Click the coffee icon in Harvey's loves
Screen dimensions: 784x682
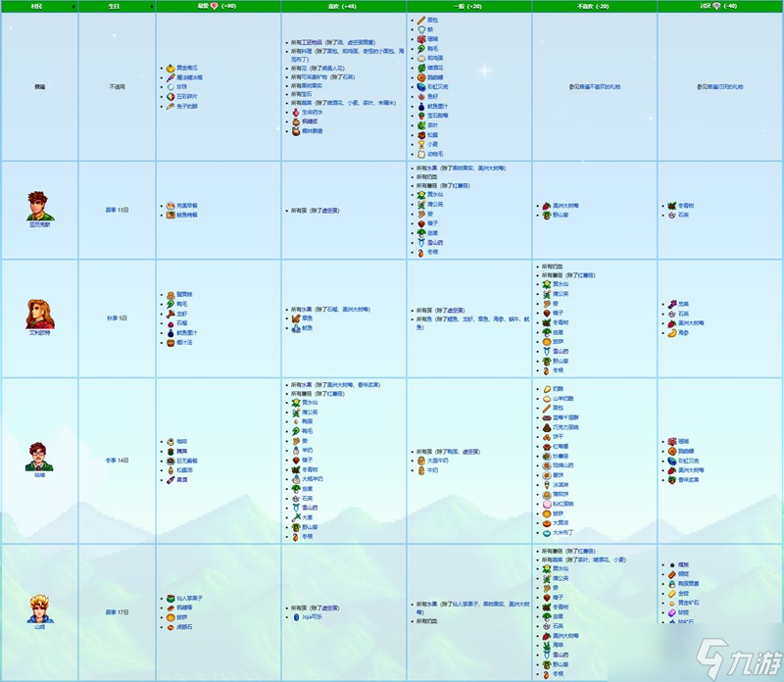(x=171, y=442)
